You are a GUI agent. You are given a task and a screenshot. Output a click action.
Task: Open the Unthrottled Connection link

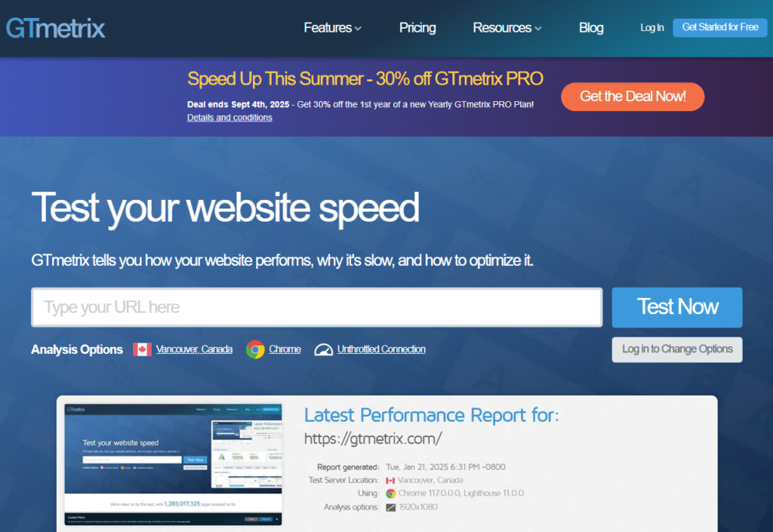pos(381,349)
